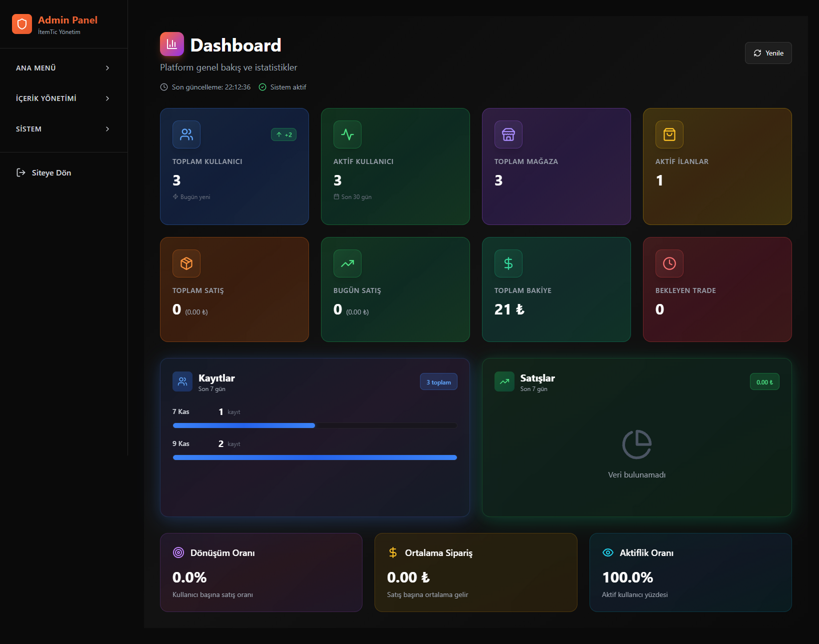819x644 pixels.
Task: Expand the SİSTEM section chevron
Action: (107, 129)
